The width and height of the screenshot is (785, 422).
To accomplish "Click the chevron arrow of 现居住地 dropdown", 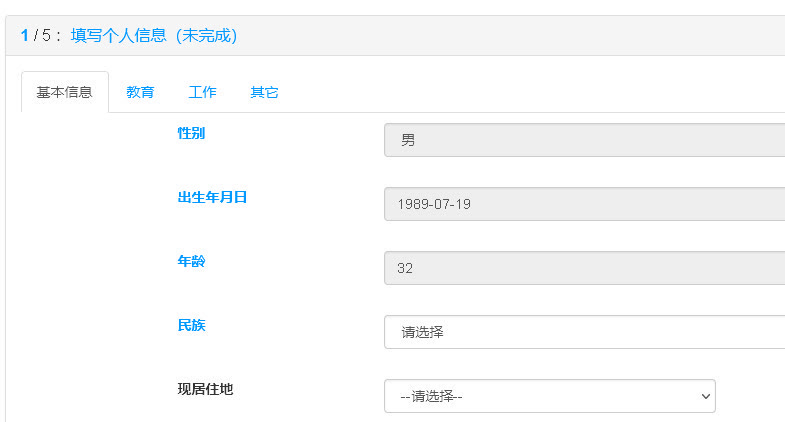I will coord(706,396).
